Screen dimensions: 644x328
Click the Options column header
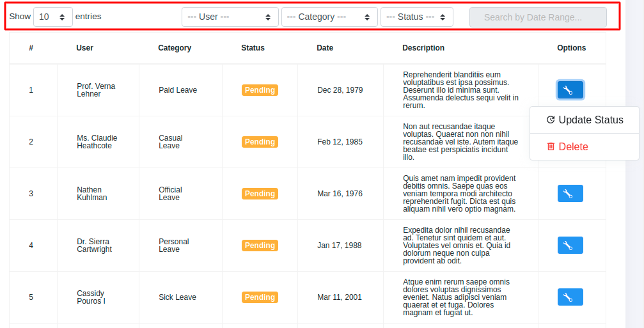click(x=571, y=47)
